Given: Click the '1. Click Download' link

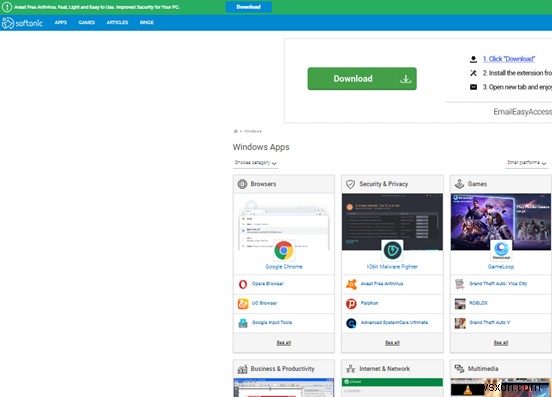Looking at the screenshot, I should [509, 59].
